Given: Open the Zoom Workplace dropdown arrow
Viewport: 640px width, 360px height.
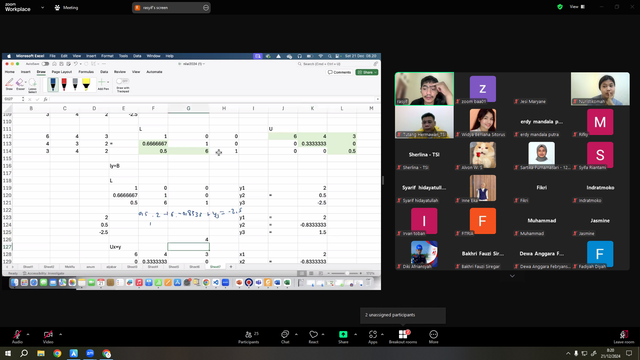Looking at the screenshot, I should coord(42,7).
